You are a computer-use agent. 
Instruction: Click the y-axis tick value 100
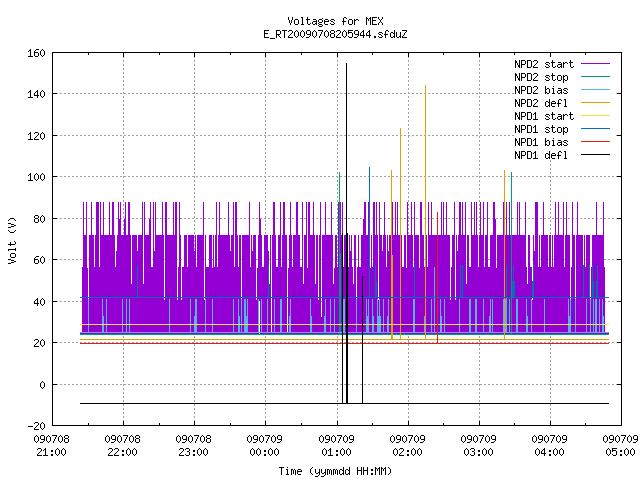point(36,177)
